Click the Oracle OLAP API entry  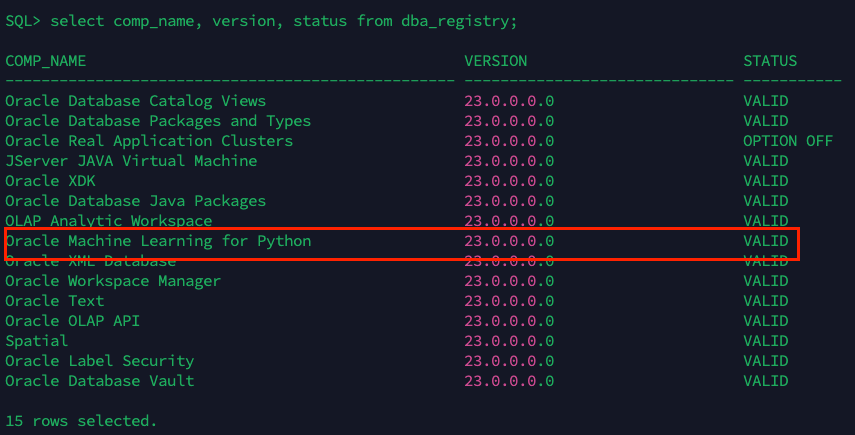coord(72,321)
